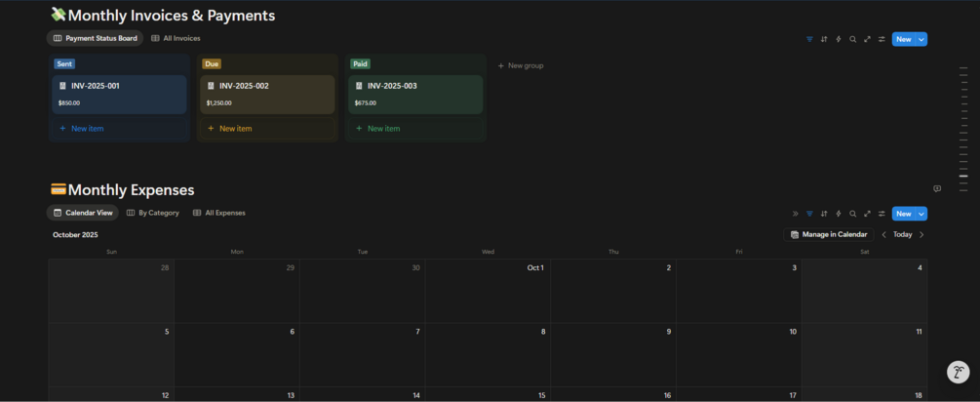Open sort options for Monthly Expenses
980x402 pixels.
click(x=824, y=213)
